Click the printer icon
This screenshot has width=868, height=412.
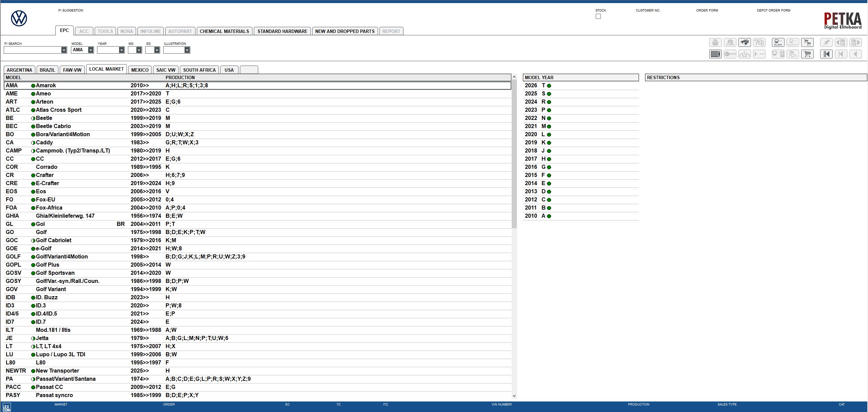pyautogui.click(x=715, y=42)
